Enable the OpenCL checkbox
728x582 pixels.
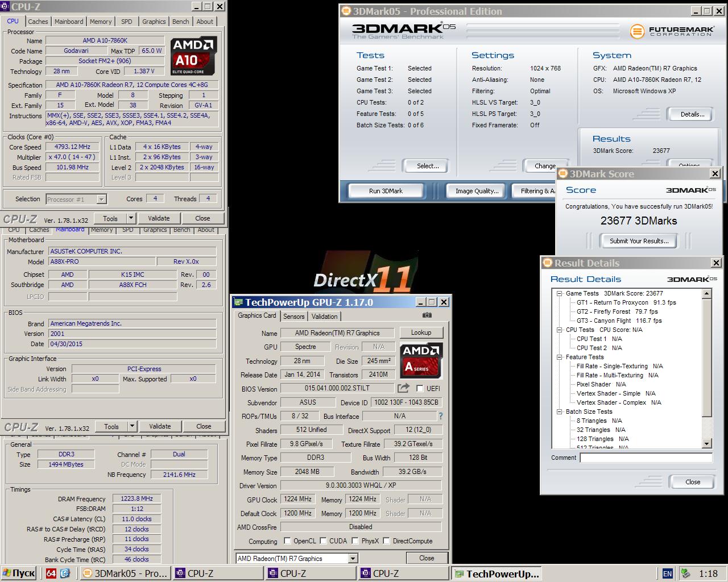[287, 541]
